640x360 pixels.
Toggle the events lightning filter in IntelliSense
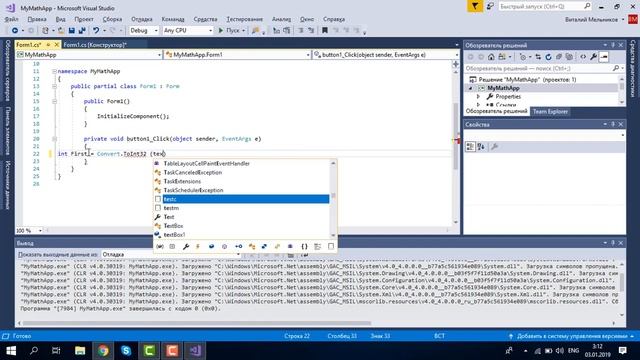tap(198, 247)
